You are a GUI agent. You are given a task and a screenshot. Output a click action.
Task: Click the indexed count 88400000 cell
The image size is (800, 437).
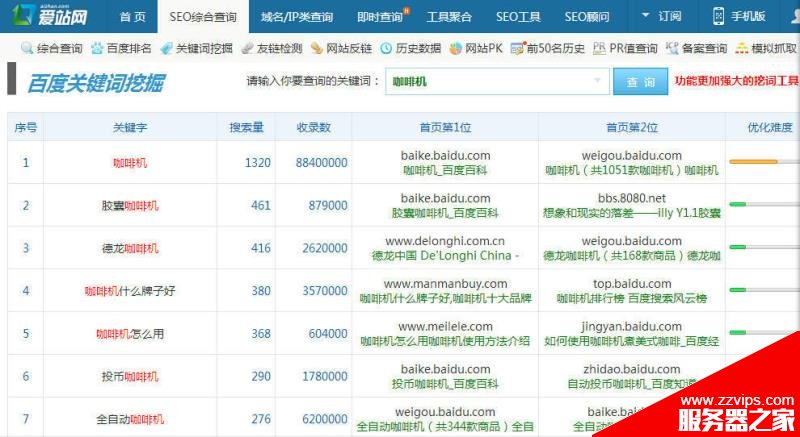[321, 163]
